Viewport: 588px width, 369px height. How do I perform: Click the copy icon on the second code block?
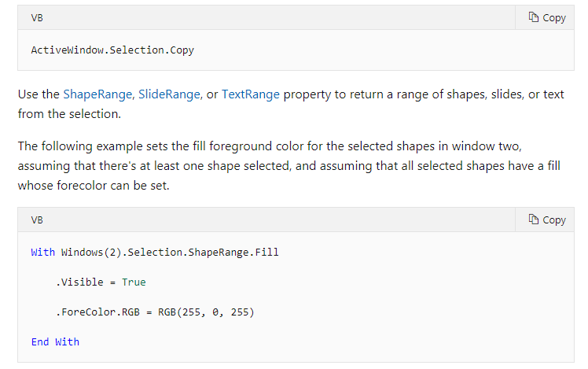[x=533, y=220]
